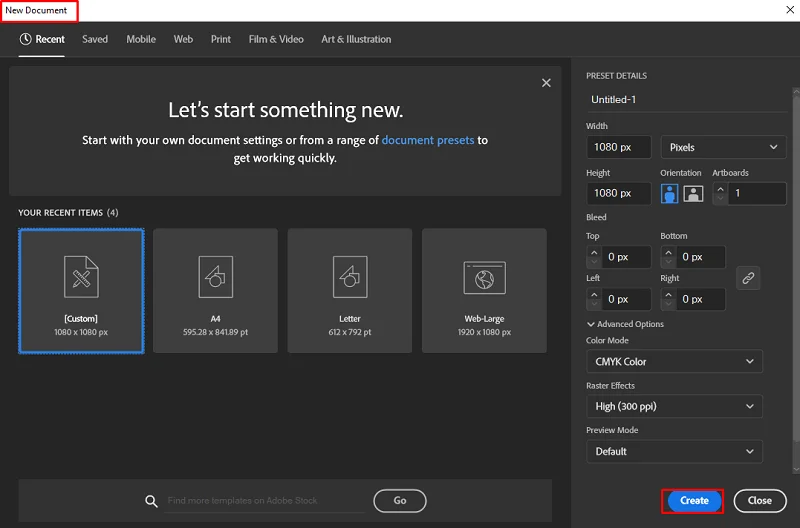Open the Color Mode CMYK dropdown
This screenshot has height=528, width=800.
point(674,362)
